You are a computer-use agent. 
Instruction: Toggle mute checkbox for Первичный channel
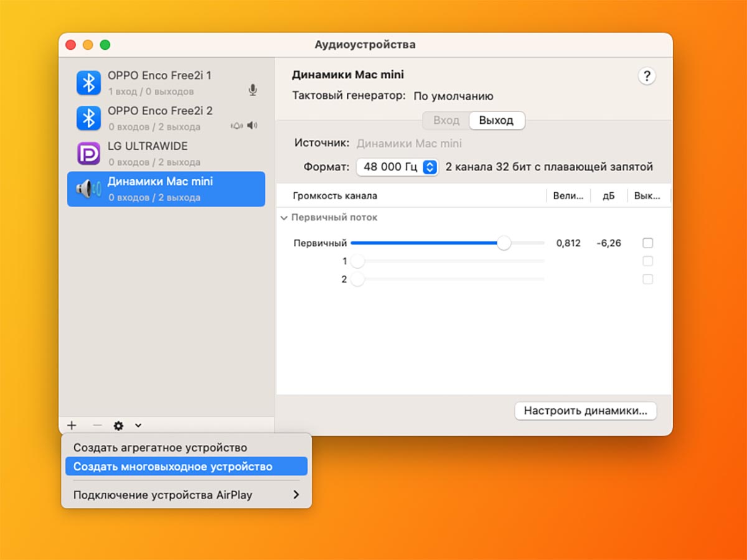647,243
